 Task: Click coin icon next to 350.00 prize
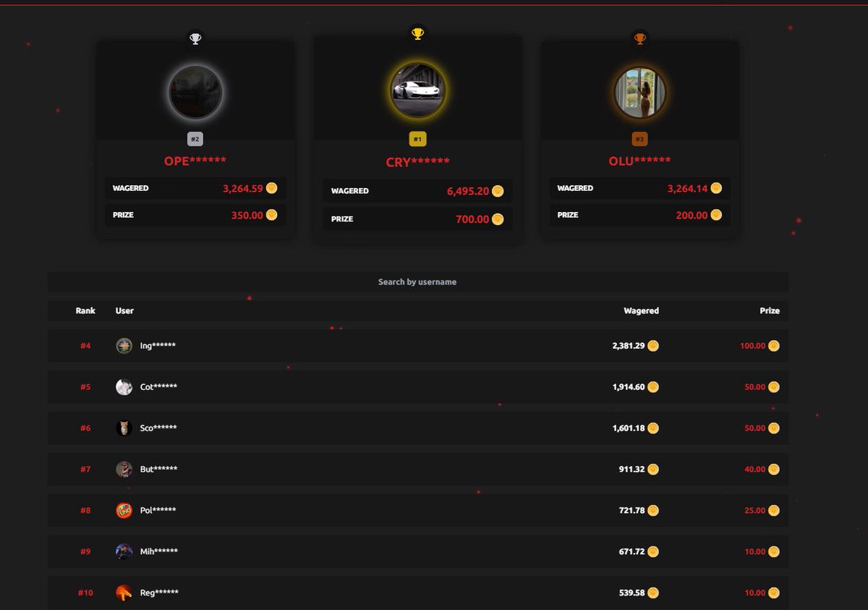[271, 215]
